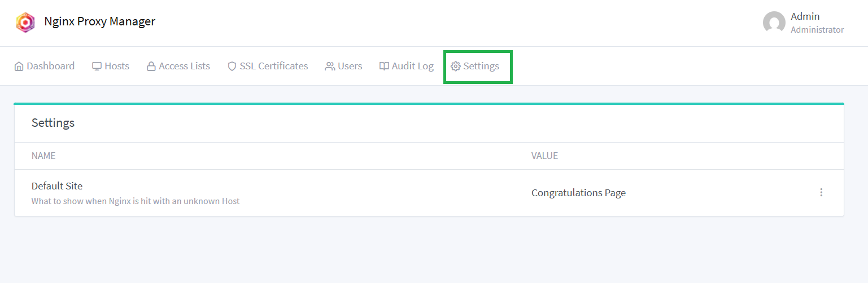Screen dimensions: 868x283
Task: Click the people icon beside Users
Action: coord(330,67)
